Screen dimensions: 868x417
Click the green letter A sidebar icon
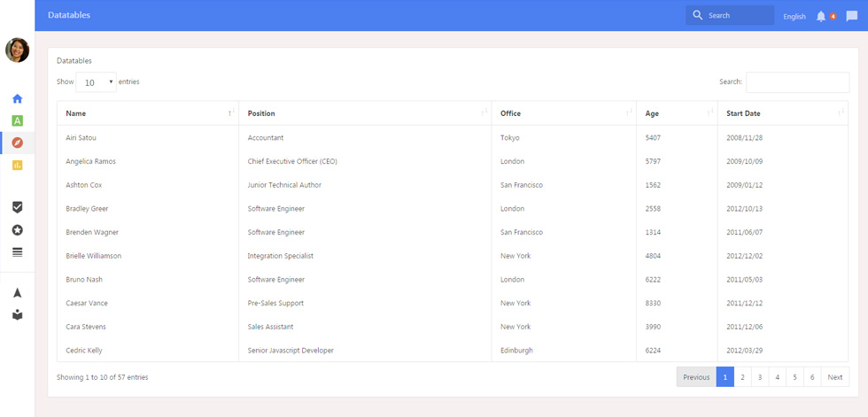[x=17, y=120]
